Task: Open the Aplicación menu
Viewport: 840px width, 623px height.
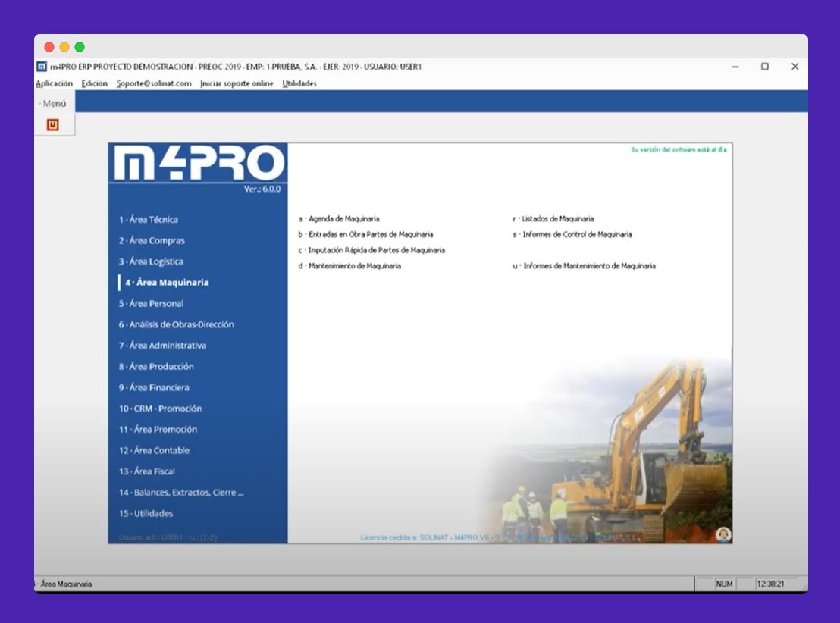Action: (54, 83)
